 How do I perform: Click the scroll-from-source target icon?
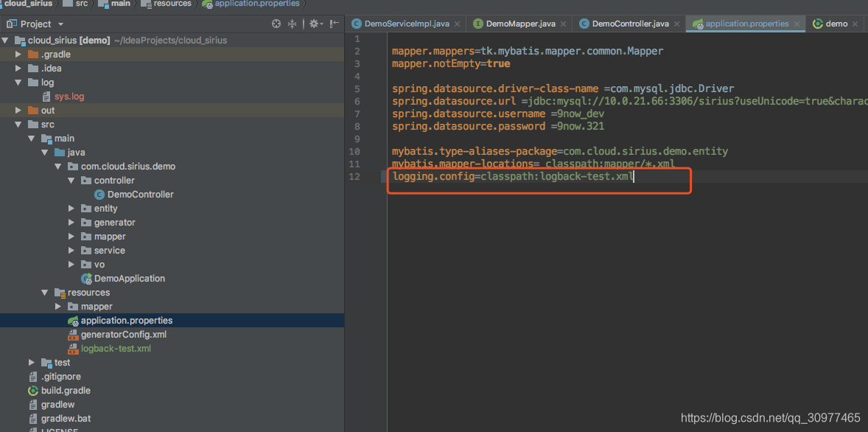[276, 24]
